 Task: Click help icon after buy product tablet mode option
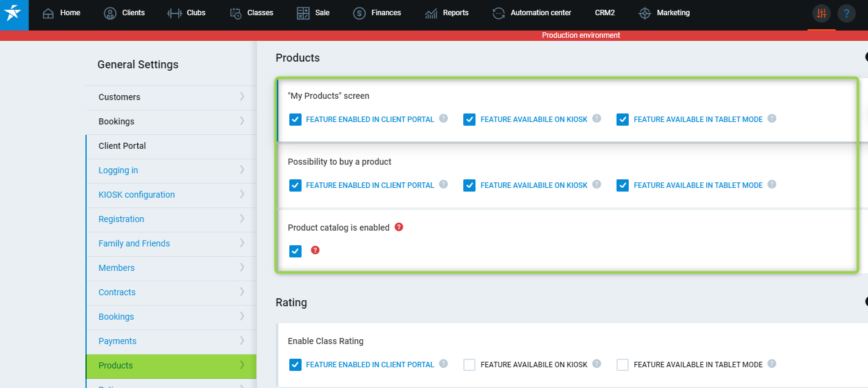(772, 184)
